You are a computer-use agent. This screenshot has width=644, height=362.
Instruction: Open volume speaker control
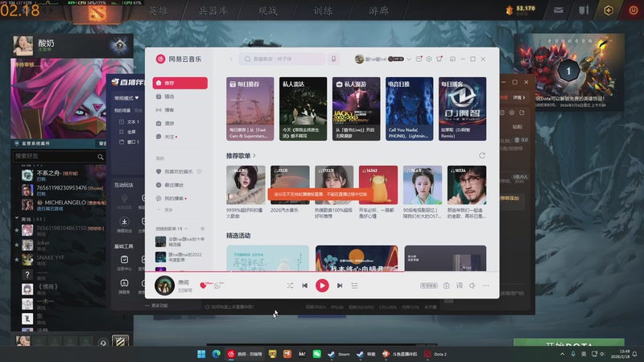point(473,286)
